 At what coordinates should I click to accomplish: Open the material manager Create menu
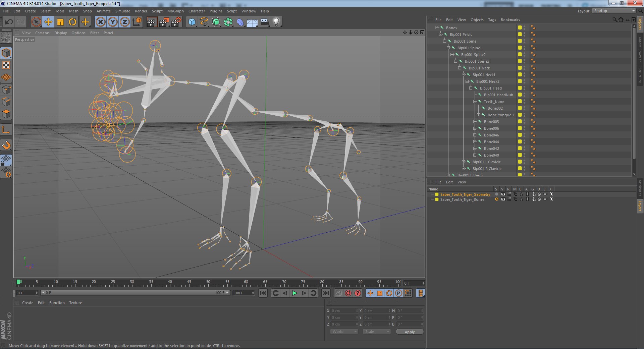(28, 303)
